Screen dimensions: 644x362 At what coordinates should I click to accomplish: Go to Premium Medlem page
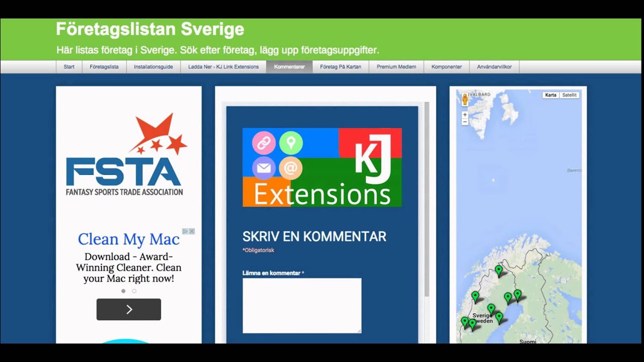[x=396, y=67]
